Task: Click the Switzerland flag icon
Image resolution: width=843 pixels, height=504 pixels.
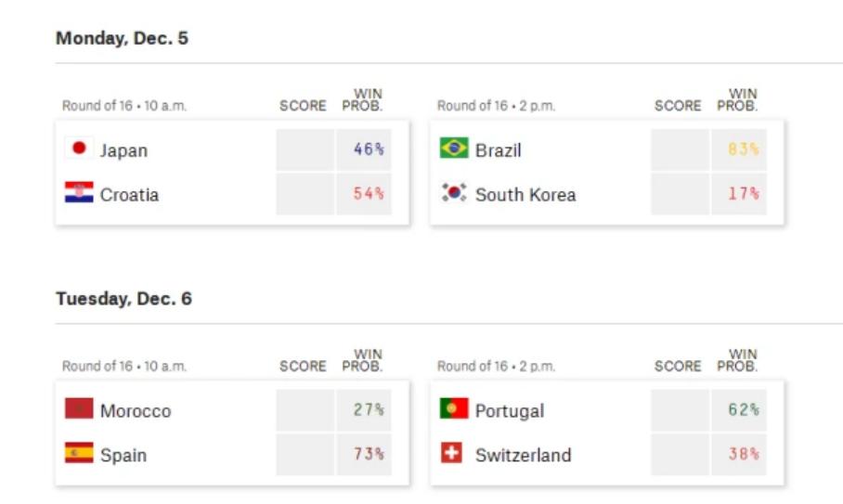Action: (452, 454)
